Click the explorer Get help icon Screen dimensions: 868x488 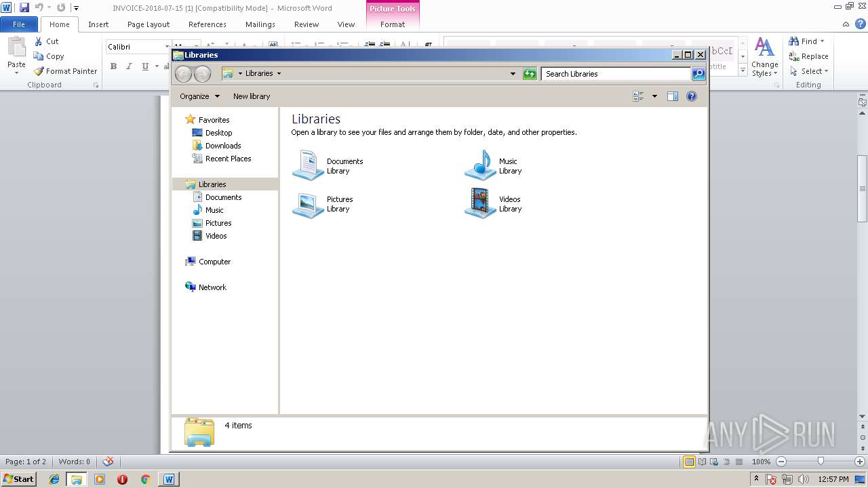tap(692, 96)
